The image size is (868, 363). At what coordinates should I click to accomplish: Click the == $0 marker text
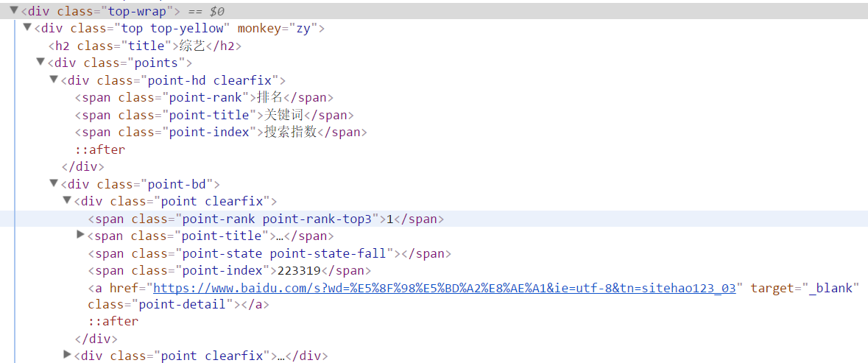tap(206, 10)
